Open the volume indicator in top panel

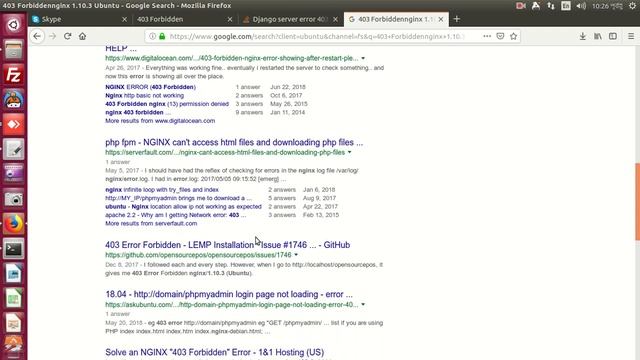581,6
